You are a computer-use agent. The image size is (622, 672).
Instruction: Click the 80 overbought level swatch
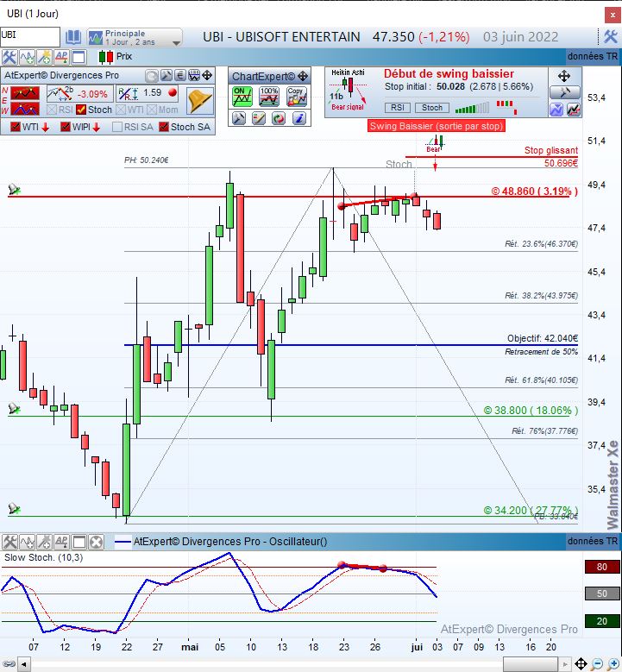point(602,567)
